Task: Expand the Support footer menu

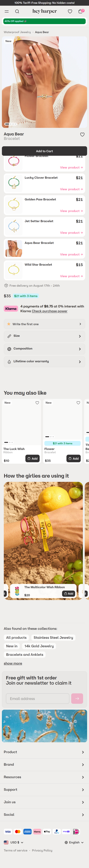Action: coord(44,790)
